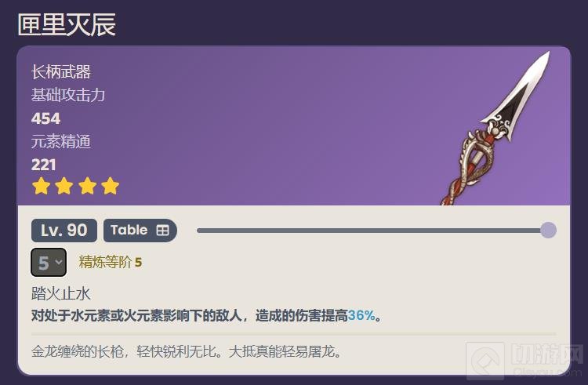
Task: Click the Table grid icon
Action: (x=162, y=231)
